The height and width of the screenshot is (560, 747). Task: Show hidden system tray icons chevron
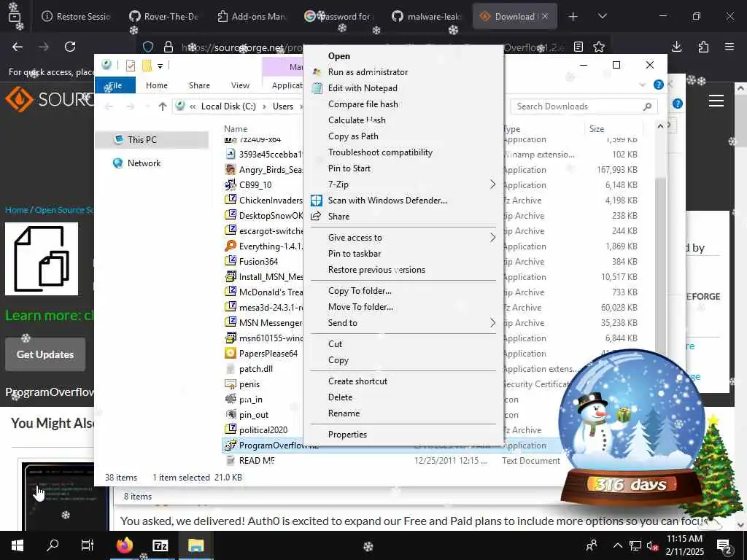click(x=617, y=545)
